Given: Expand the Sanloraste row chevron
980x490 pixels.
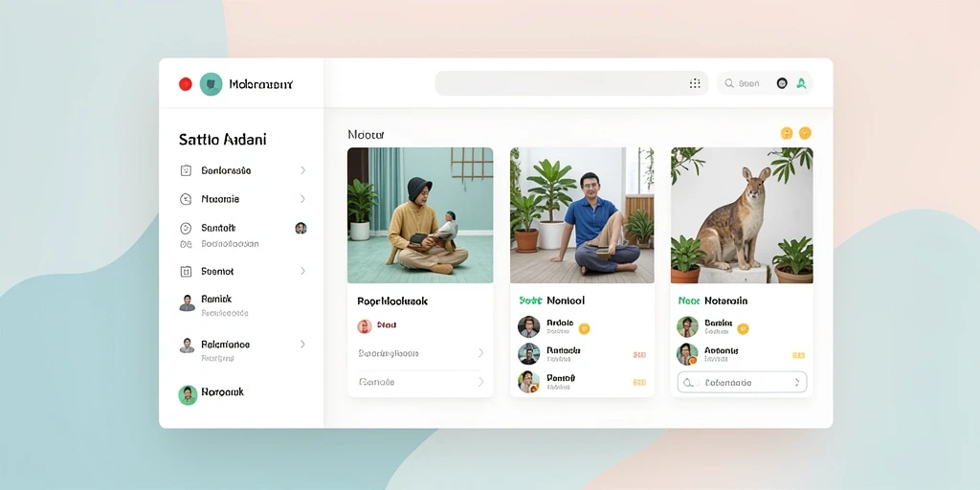Looking at the screenshot, I should pyautogui.click(x=302, y=170).
